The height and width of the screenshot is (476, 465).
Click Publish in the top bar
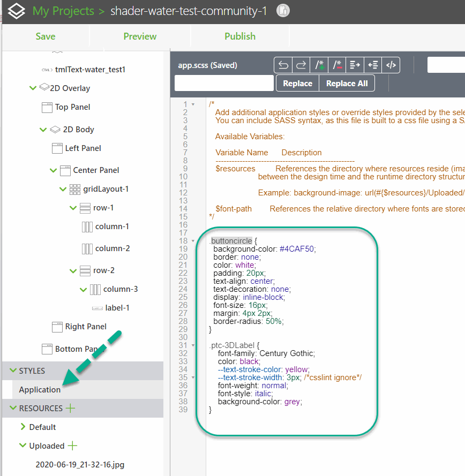tap(239, 36)
